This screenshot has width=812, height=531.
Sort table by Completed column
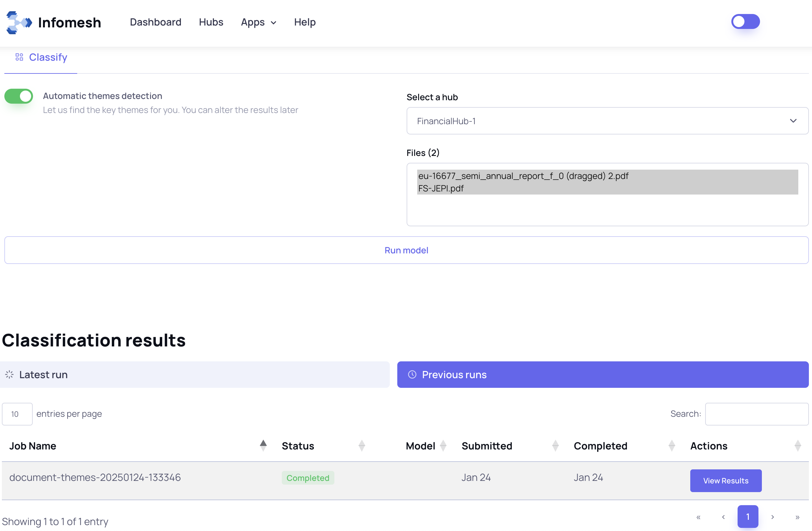(x=672, y=445)
